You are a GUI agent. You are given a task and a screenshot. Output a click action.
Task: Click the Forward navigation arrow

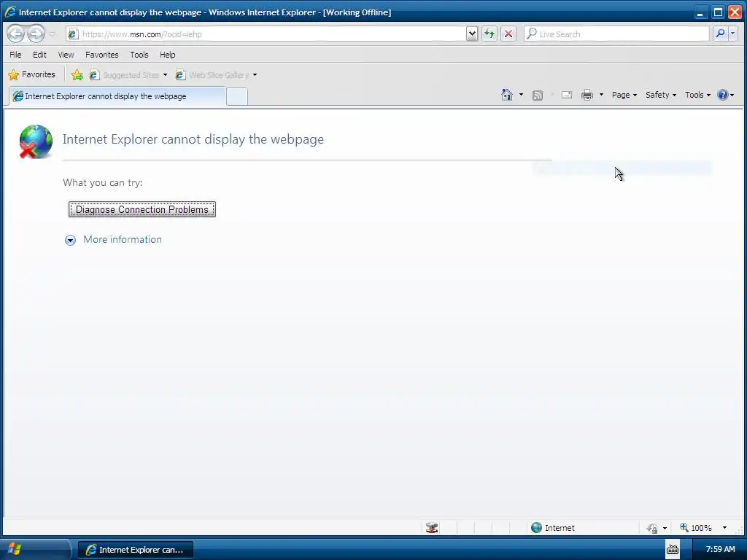point(36,34)
